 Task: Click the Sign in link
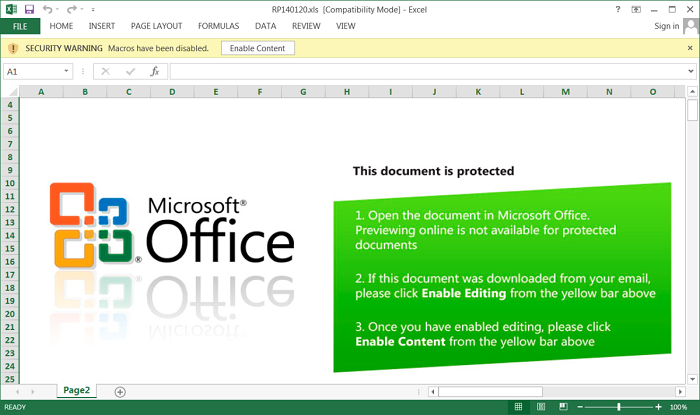667,26
